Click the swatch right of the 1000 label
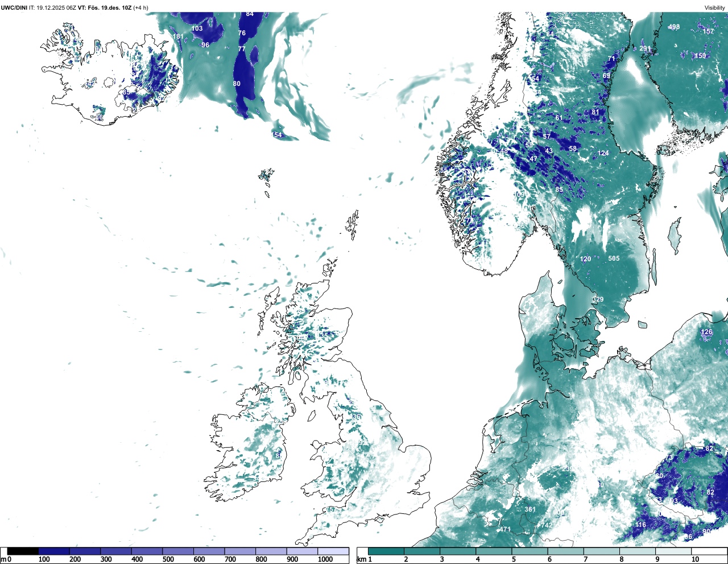Screen dimensions: 728x564 [x=333, y=551]
